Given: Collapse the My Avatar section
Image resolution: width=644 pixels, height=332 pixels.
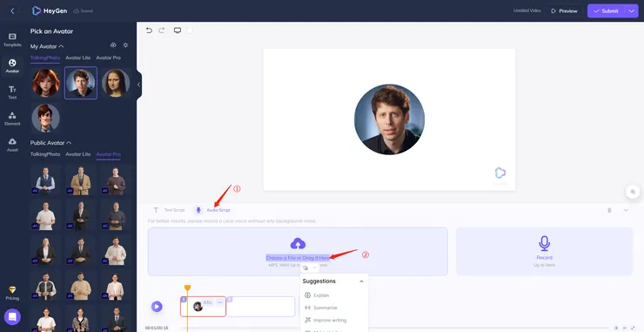Looking at the screenshot, I should click(61, 46).
